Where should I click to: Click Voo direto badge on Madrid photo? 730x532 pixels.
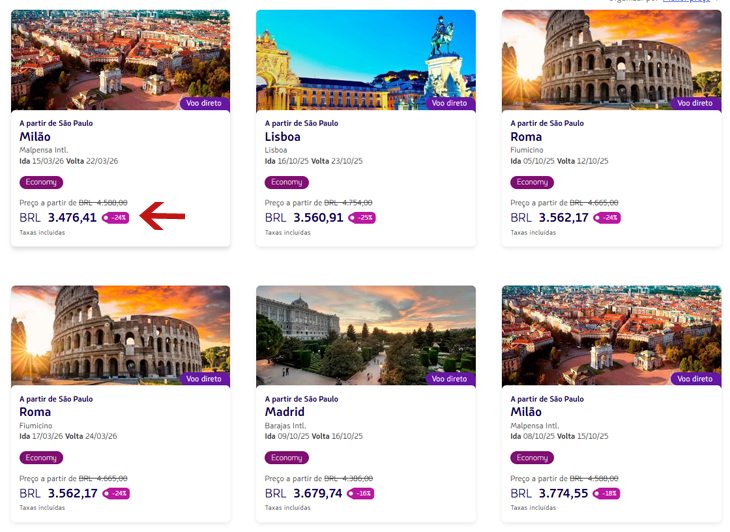pos(450,379)
